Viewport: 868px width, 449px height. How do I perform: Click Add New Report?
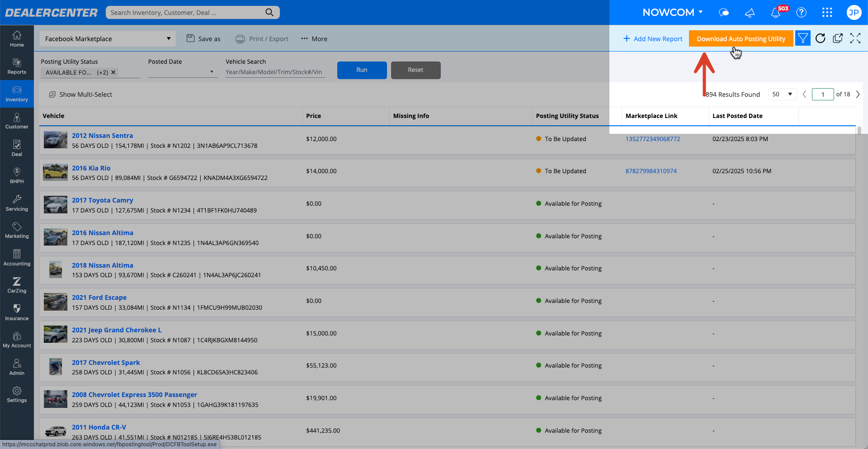[x=653, y=38]
